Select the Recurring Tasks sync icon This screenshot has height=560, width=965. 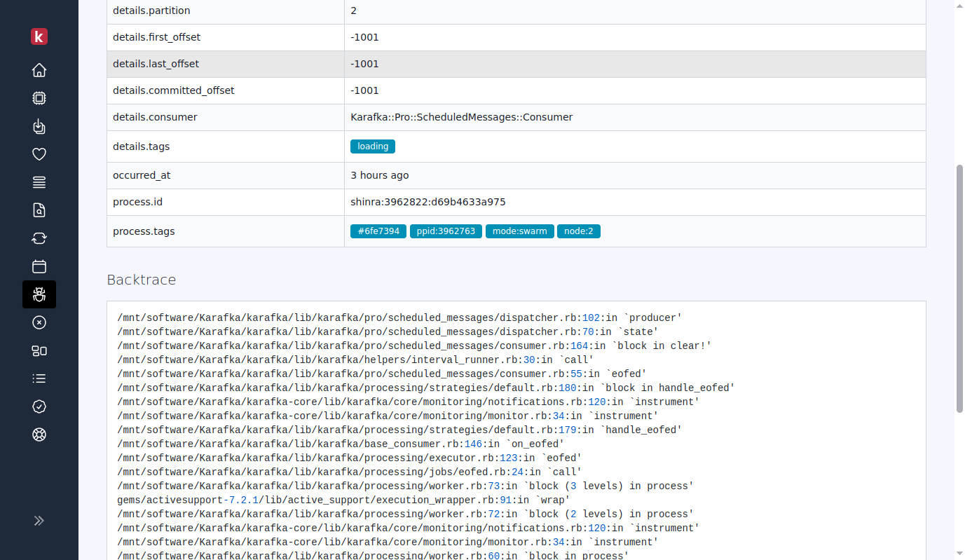pos(39,238)
